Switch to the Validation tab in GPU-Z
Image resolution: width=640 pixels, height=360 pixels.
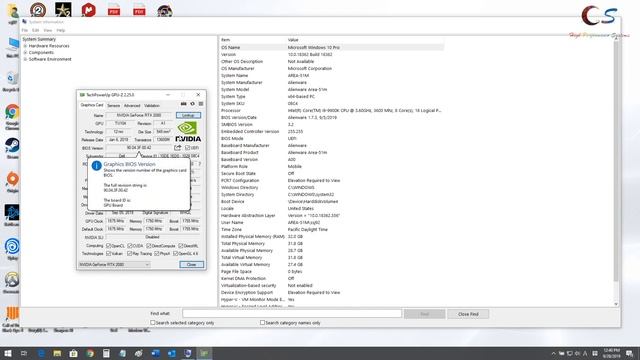[x=152, y=105]
